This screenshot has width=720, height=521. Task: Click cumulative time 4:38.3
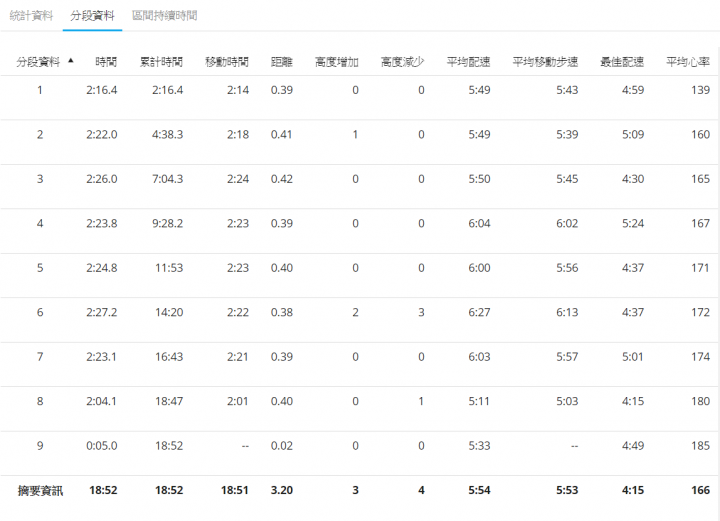[x=168, y=134]
